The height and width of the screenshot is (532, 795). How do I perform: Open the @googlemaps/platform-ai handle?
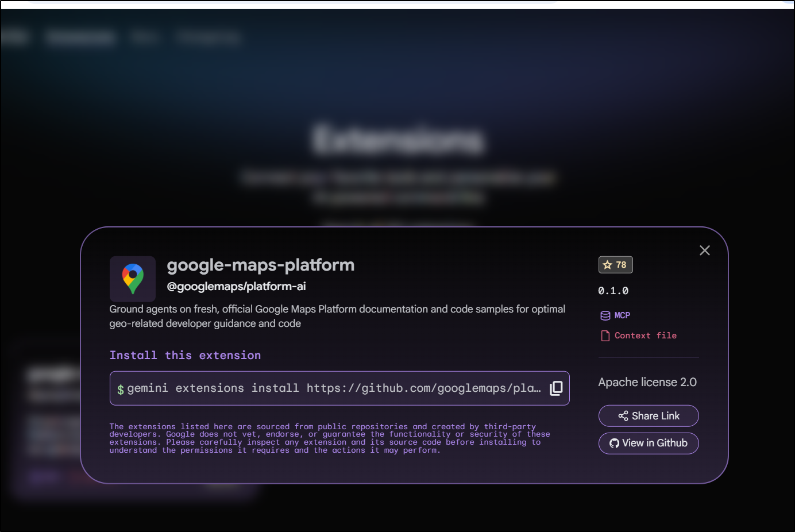point(236,286)
